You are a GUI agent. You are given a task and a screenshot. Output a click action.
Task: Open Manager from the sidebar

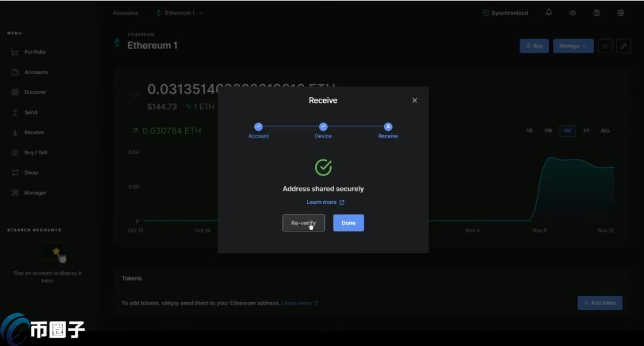tap(29, 193)
